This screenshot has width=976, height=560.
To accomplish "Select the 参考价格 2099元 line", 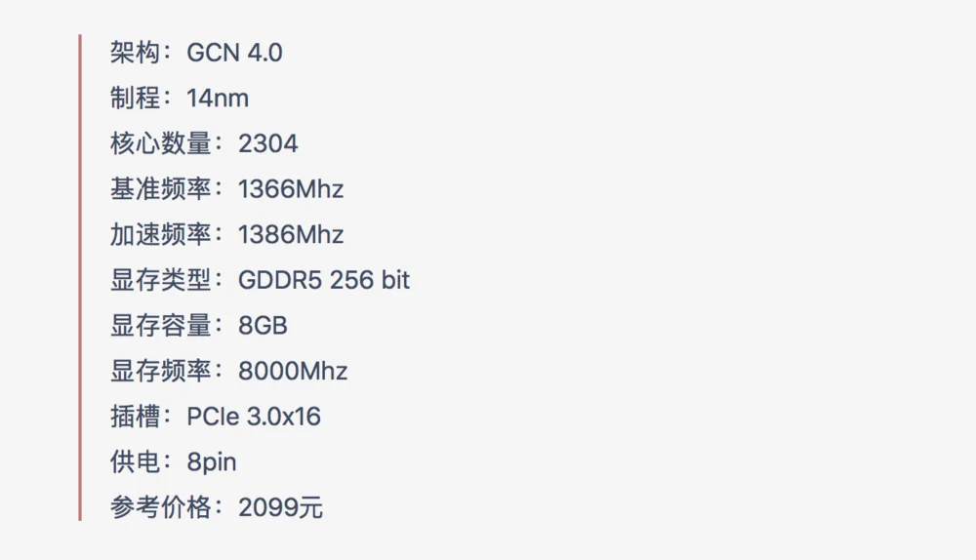I will click(217, 507).
